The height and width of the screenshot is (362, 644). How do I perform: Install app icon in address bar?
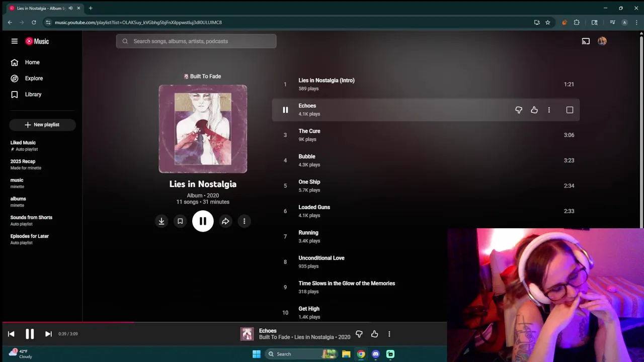coord(537,22)
